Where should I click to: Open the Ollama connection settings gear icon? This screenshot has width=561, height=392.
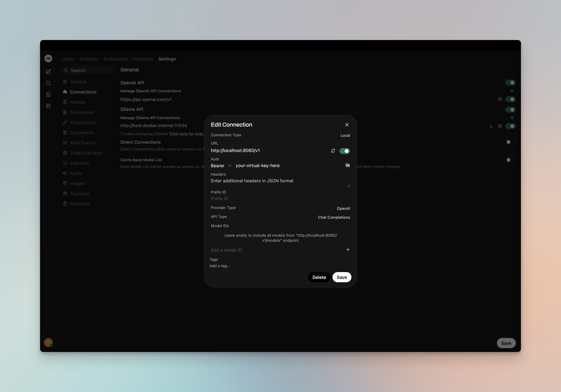coord(500,126)
